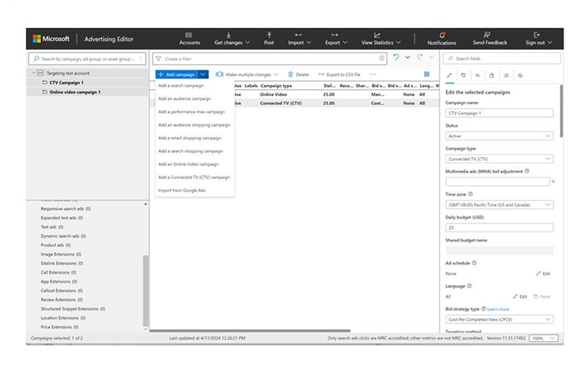Click Paste next to Language

point(542,297)
